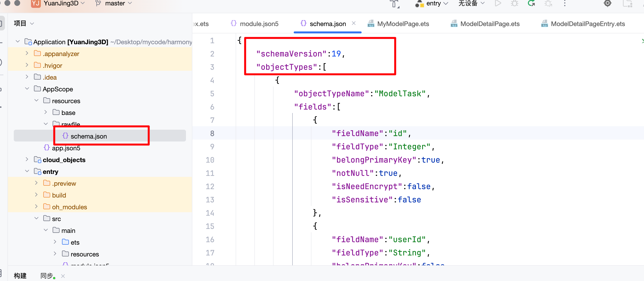Click the layout icon at far right of title bar
The image size is (644, 281).
click(x=628, y=3)
